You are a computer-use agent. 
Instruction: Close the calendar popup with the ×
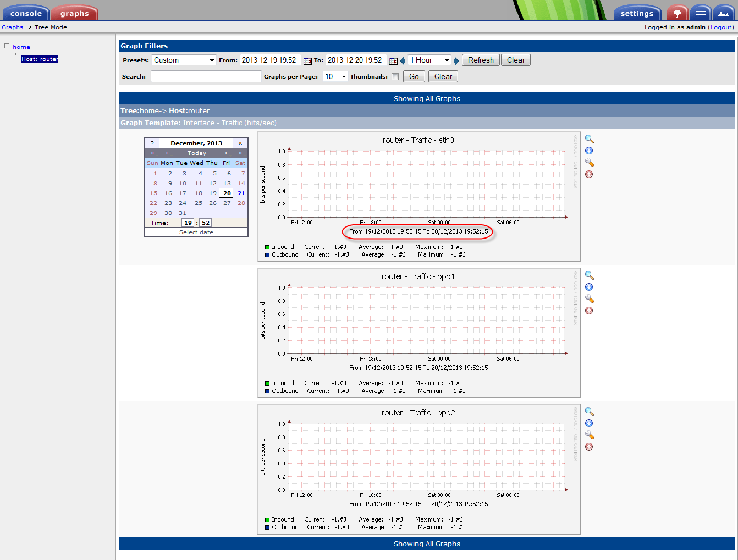(240, 143)
